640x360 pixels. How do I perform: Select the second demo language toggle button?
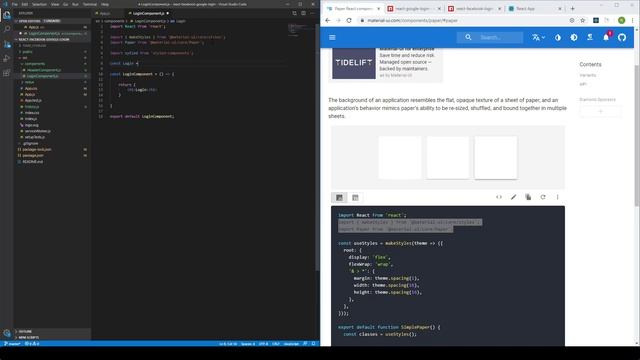coord(355,198)
